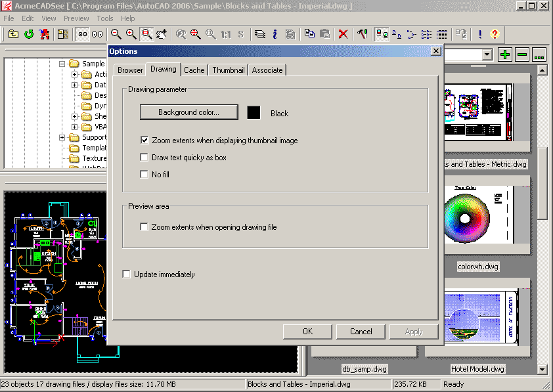Image resolution: width=553 pixels, height=392 pixels.
Task: Collapse the Sample folder in tree
Action: pyautogui.click(x=62, y=64)
